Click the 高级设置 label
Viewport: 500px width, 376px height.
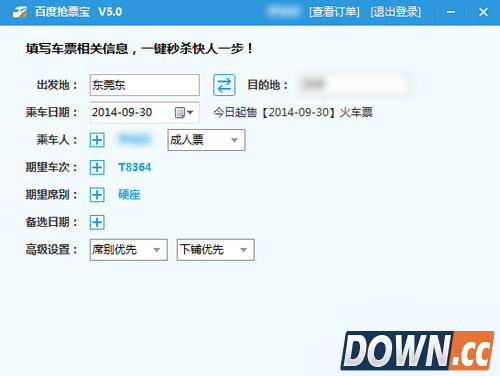click(x=51, y=250)
